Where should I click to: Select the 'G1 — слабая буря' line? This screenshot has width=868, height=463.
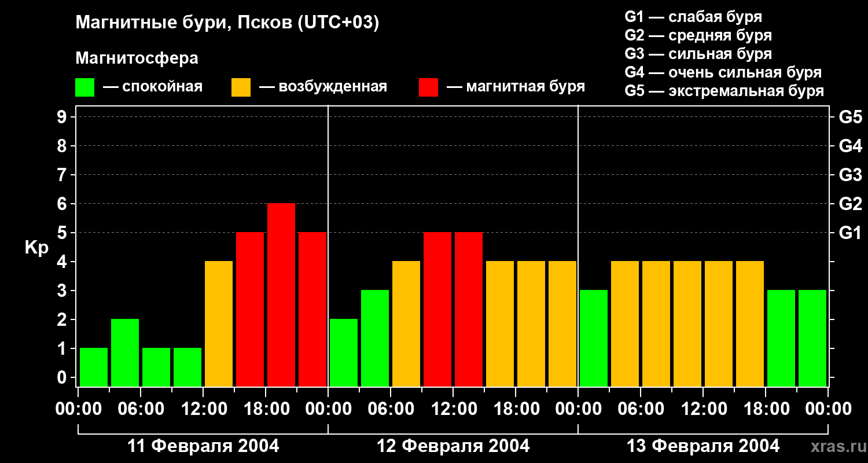tap(693, 17)
